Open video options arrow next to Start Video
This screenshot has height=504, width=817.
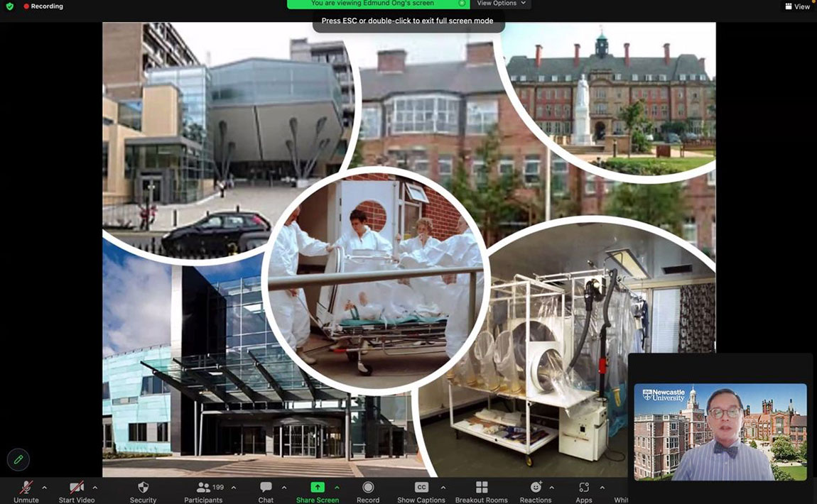coord(94,488)
